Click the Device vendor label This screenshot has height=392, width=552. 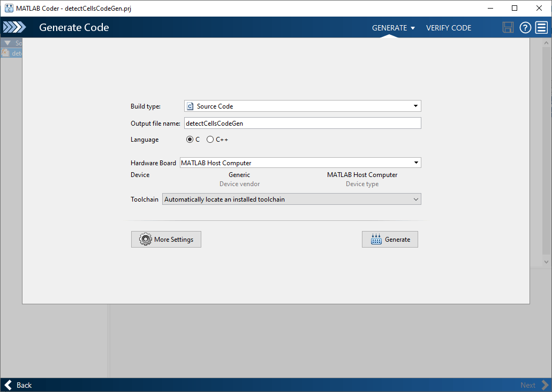[x=239, y=184]
